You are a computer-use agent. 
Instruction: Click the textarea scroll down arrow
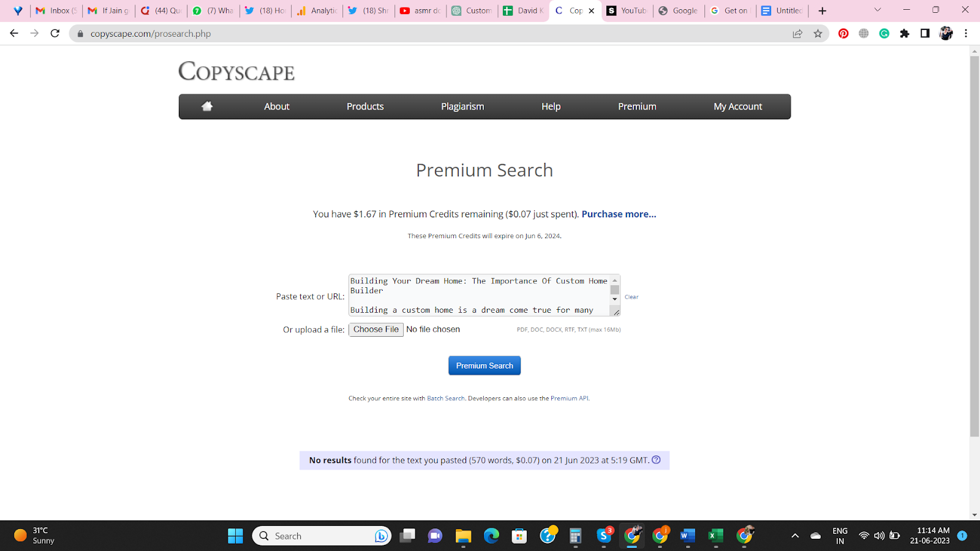point(615,299)
